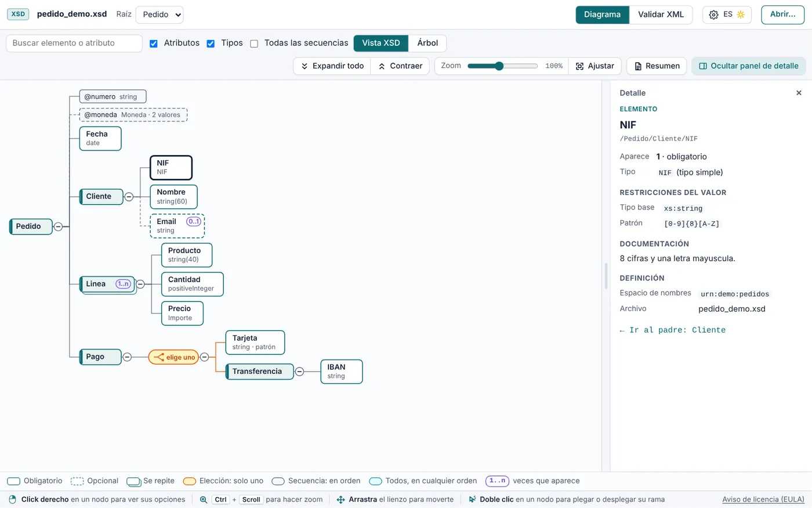Click the Contraer button
The image size is (812, 508).
point(400,66)
